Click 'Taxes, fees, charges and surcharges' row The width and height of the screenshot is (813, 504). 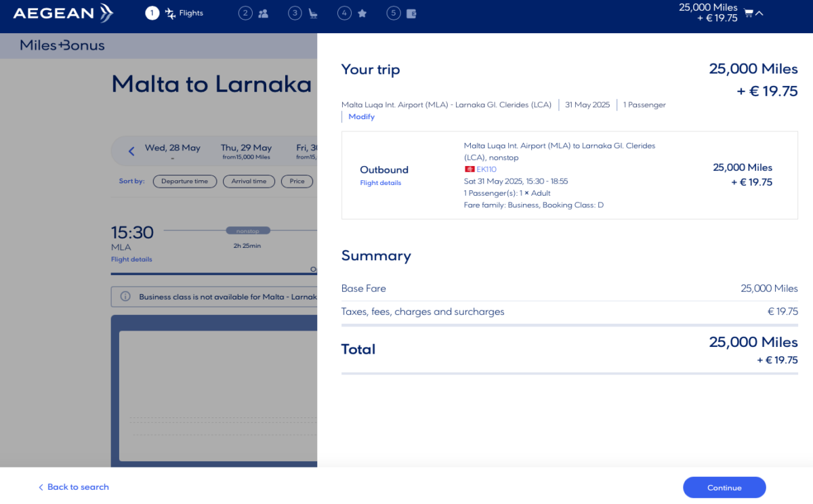(x=570, y=312)
